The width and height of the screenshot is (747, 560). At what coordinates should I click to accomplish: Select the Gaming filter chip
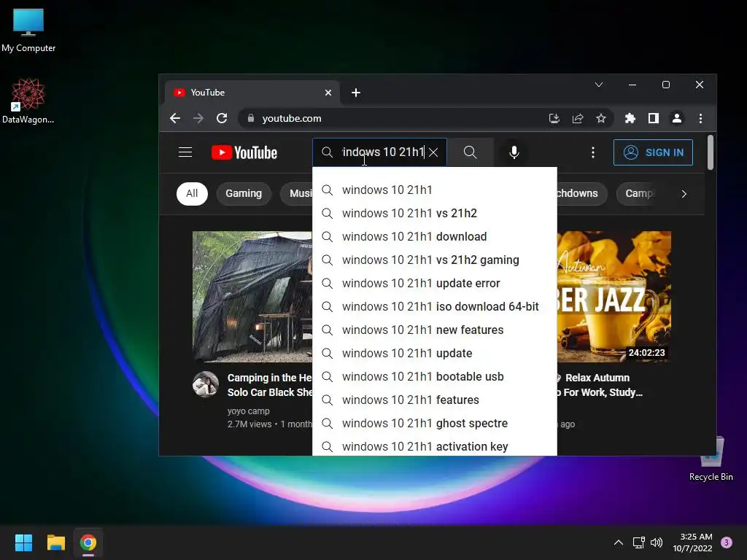click(x=244, y=194)
